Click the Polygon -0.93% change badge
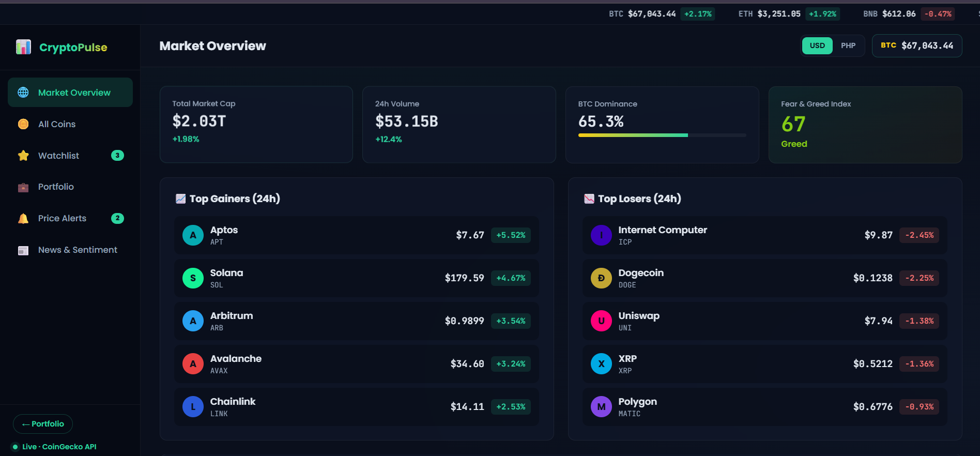Screen dimensions: 980x456 coord(920,407)
